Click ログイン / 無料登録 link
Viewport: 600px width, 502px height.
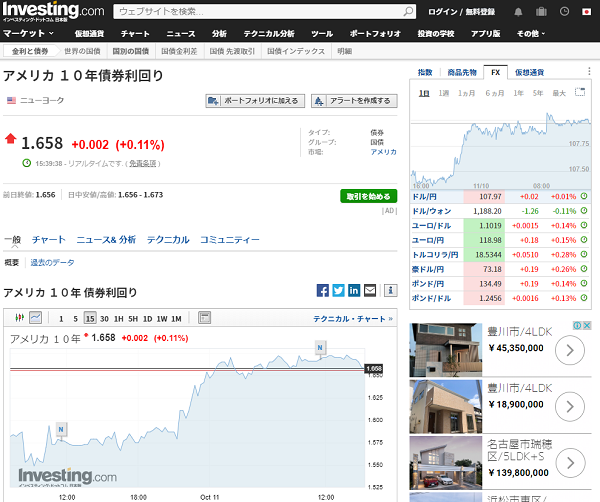[461, 12]
